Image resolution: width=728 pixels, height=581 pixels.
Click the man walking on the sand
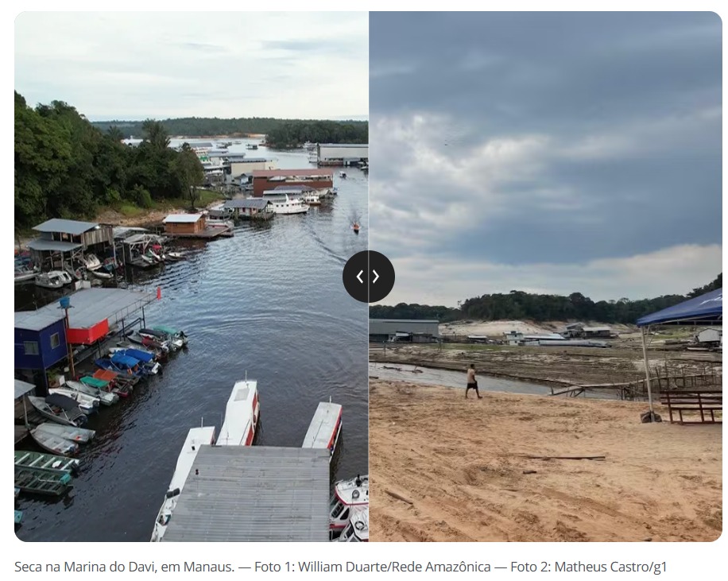coord(472,382)
